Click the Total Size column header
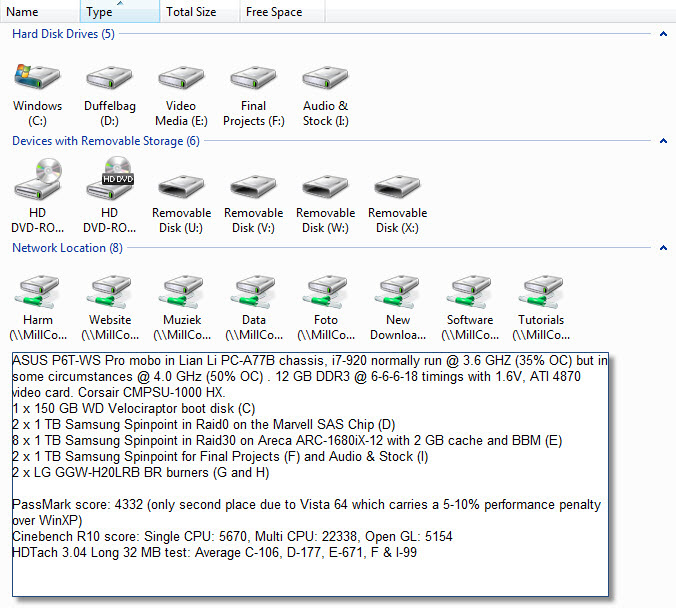Screen dimensions: 676x608 pyautogui.click(x=191, y=12)
